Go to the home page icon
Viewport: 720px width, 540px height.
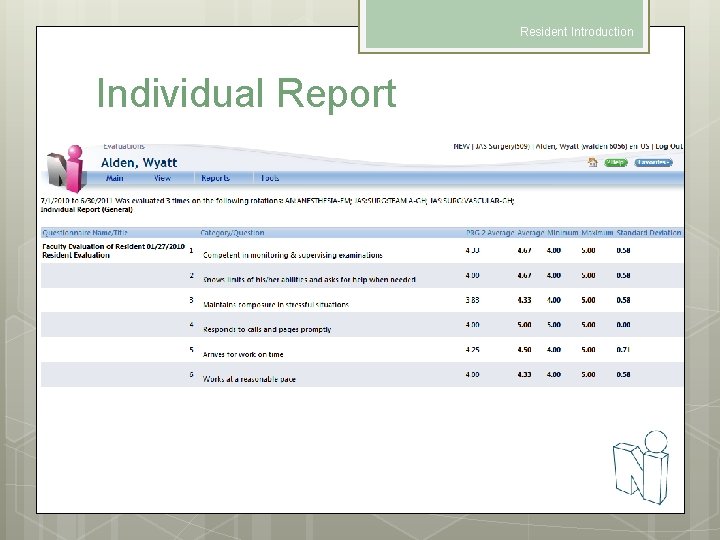(593, 162)
